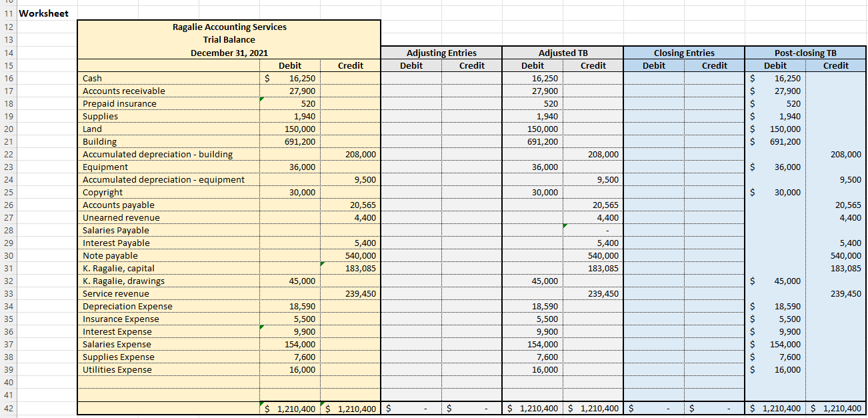Select the Worksheet title cell

[x=44, y=13]
